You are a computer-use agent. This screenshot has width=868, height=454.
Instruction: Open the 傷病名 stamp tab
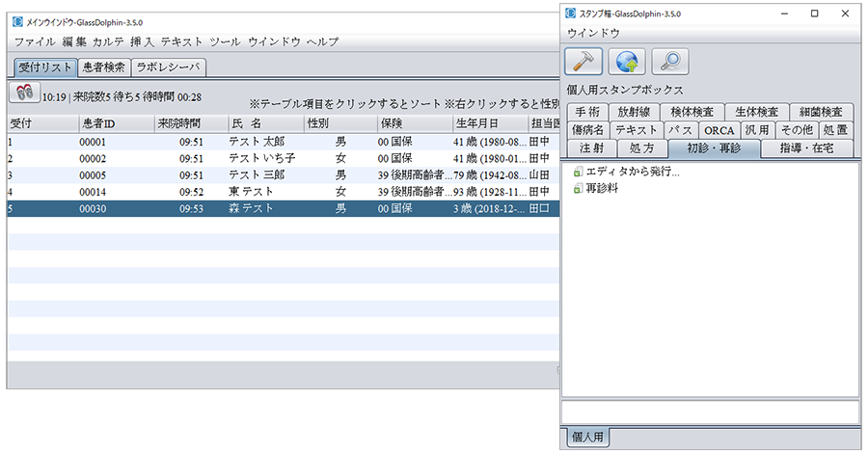point(587,130)
